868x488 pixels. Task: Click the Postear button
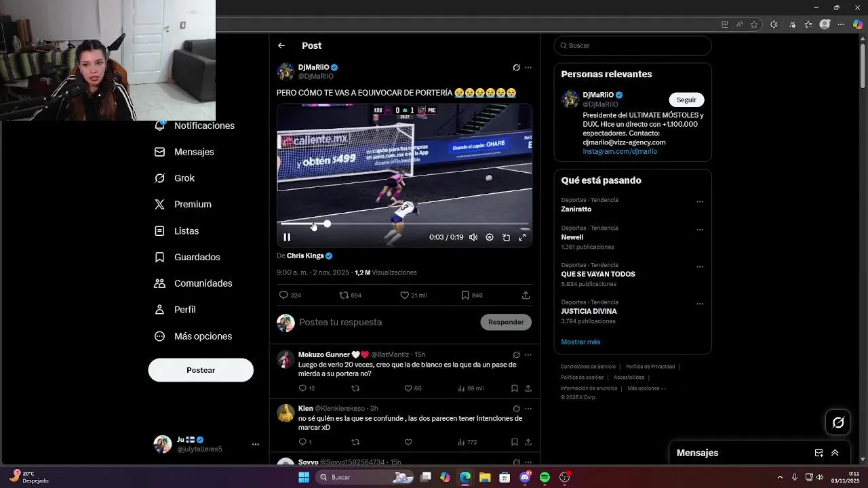(201, 370)
